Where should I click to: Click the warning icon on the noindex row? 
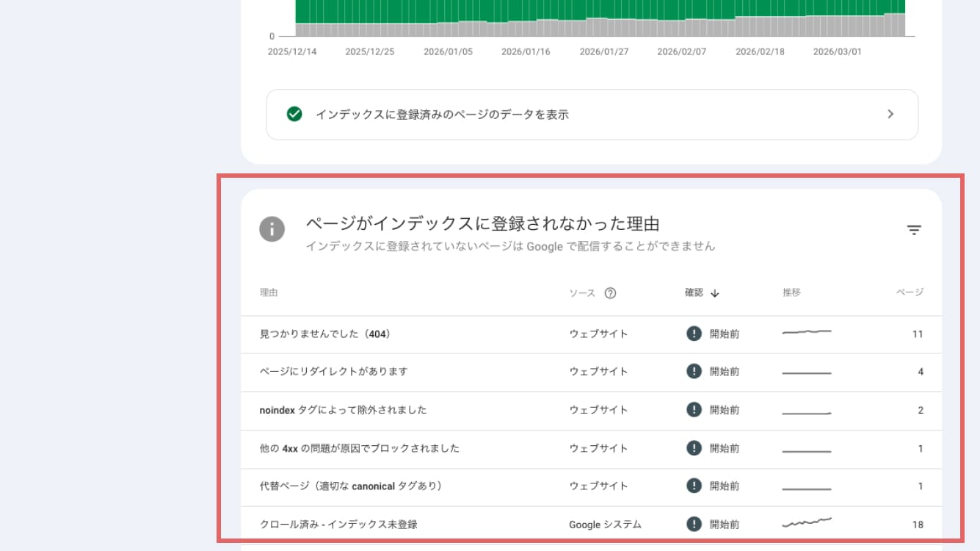pos(694,410)
